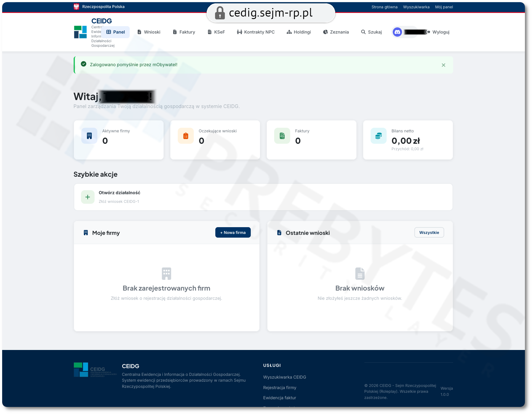Go to the Wnioski nav item
The width and height of the screenshot is (532, 414).
coord(149,32)
